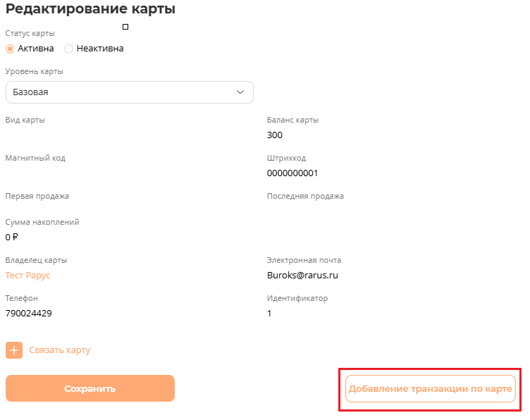This screenshot has width=530, height=420.
Task: Click the chevron arrow in the card level dropdown
Action: pyautogui.click(x=240, y=92)
